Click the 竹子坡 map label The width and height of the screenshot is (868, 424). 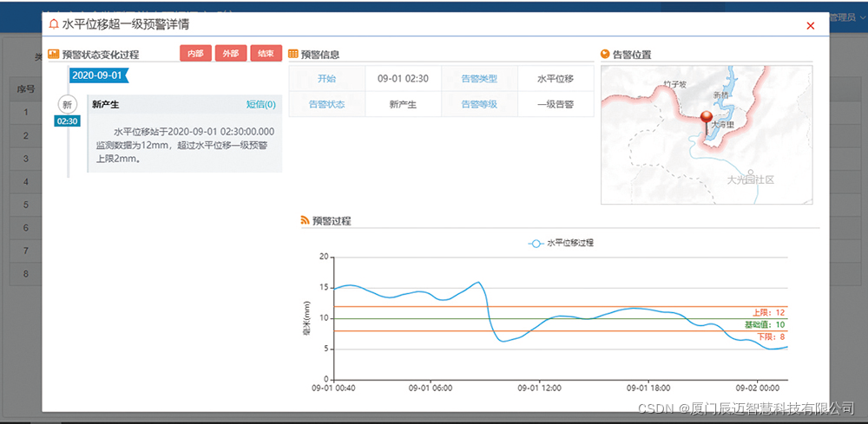coord(674,85)
